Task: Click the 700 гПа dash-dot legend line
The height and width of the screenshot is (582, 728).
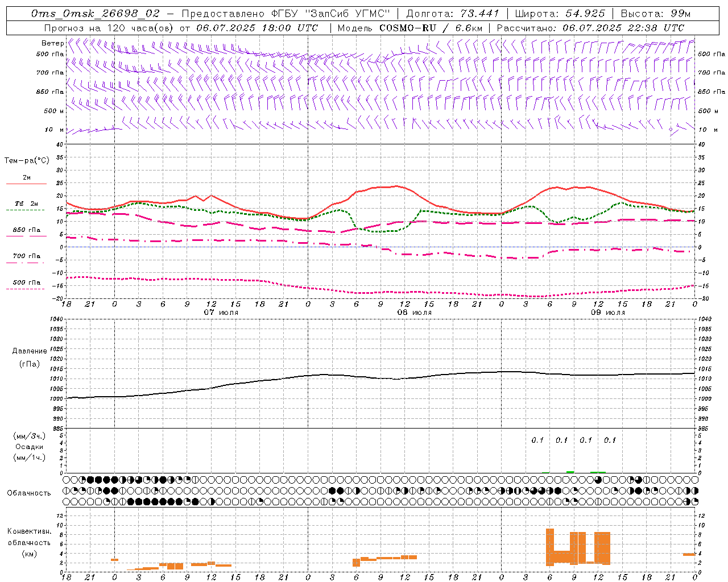Action: [25, 263]
